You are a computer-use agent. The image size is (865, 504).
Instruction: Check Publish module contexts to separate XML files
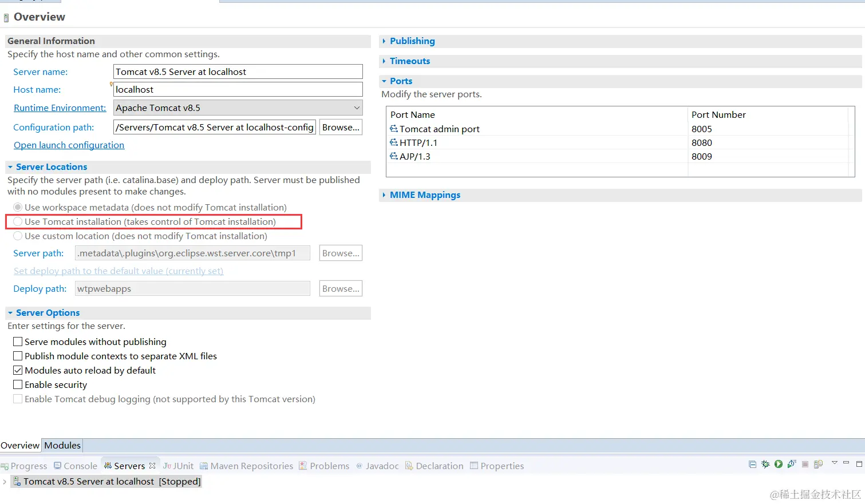pos(18,356)
